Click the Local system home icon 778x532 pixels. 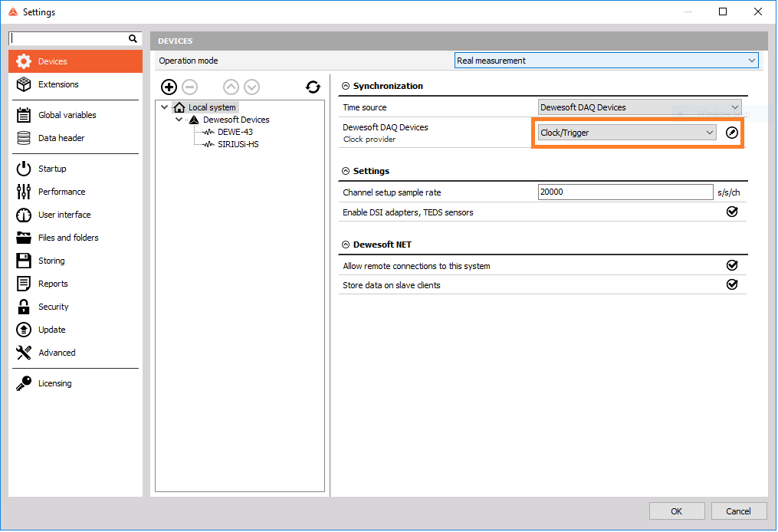[179, 107]
